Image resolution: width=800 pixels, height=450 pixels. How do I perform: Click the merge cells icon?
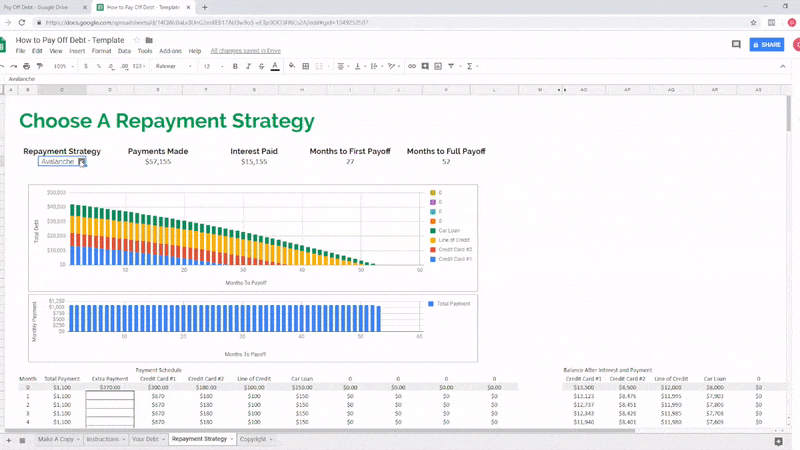319,66
